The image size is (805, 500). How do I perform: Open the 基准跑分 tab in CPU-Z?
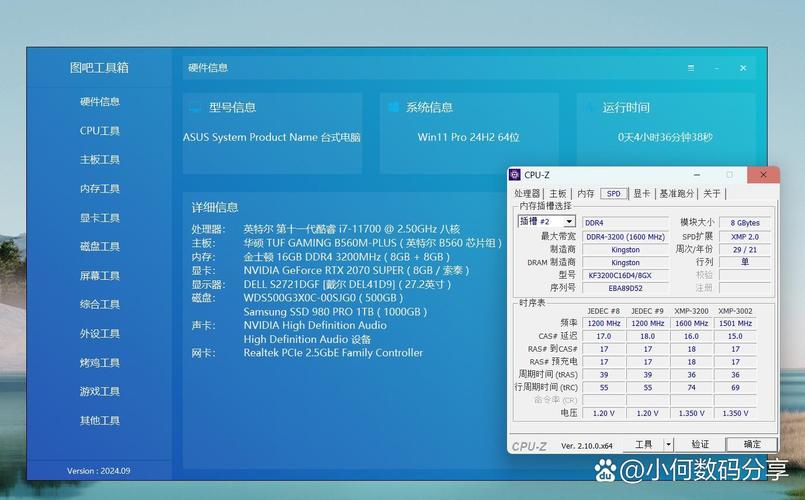click(677, 194)
